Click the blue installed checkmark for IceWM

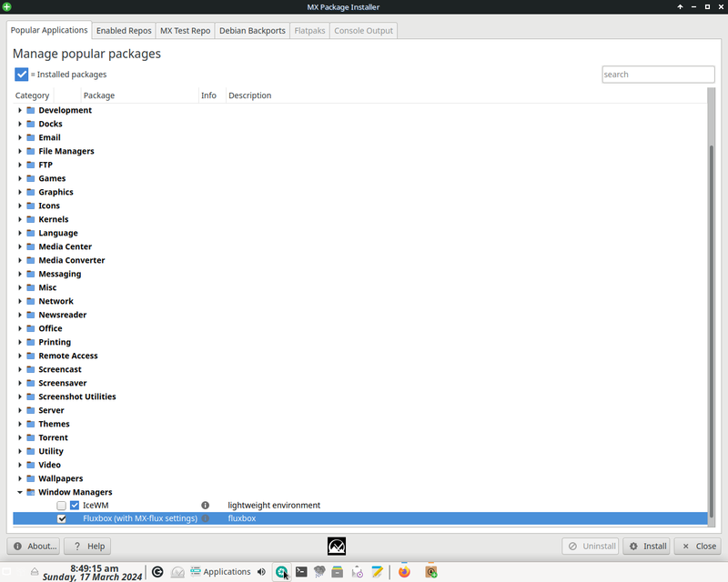(x=75, y=506)
